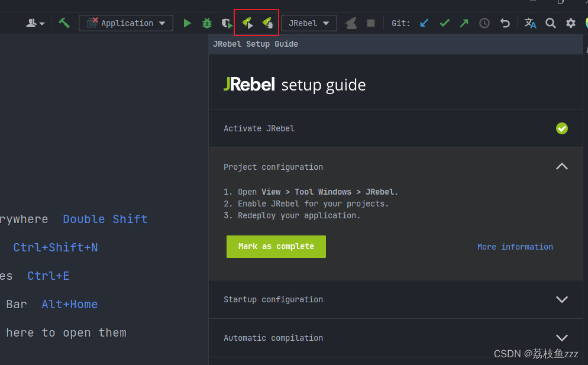Expand the Automatic compilation section
Image resolution: width=588 pixels, height=365 pixels.
562,338
